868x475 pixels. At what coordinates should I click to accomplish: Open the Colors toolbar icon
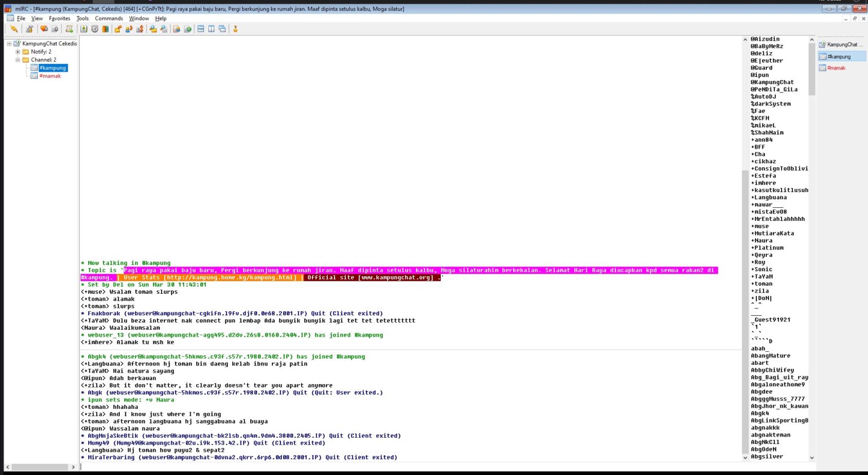(x=105, y=29)
